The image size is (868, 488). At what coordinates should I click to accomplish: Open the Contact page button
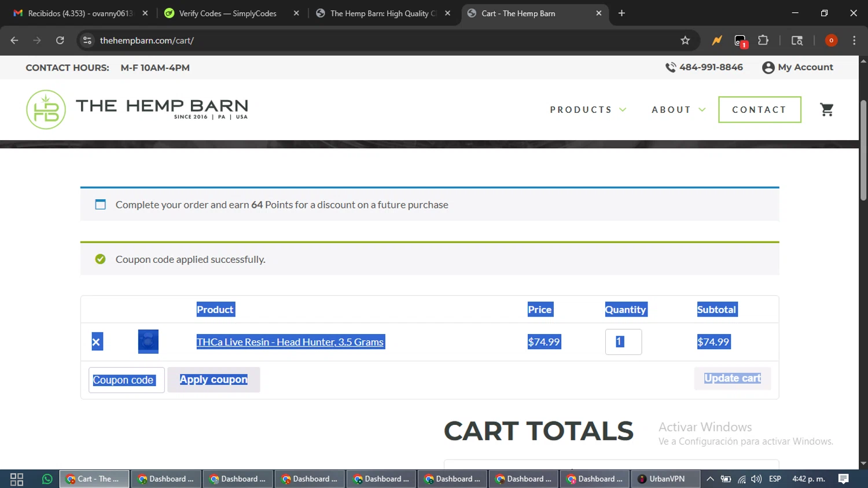pyautogui.click(x=759, y=109)
